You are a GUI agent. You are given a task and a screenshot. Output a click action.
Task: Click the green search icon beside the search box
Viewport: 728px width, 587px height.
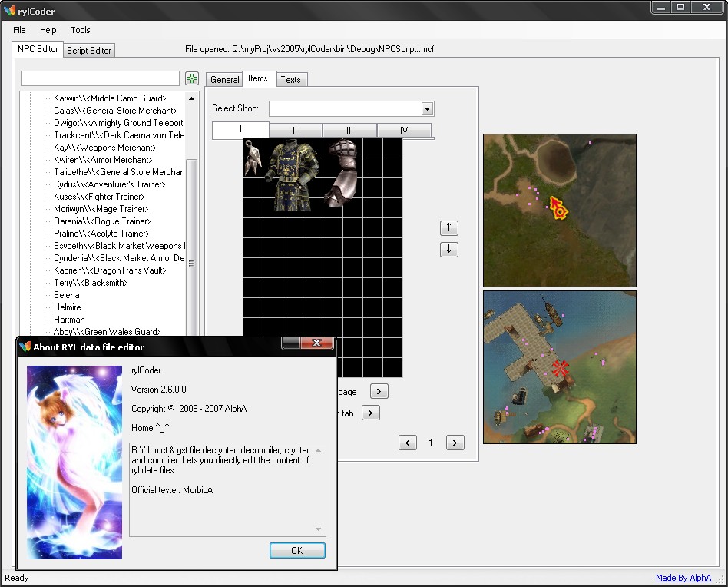pos(192,78)
